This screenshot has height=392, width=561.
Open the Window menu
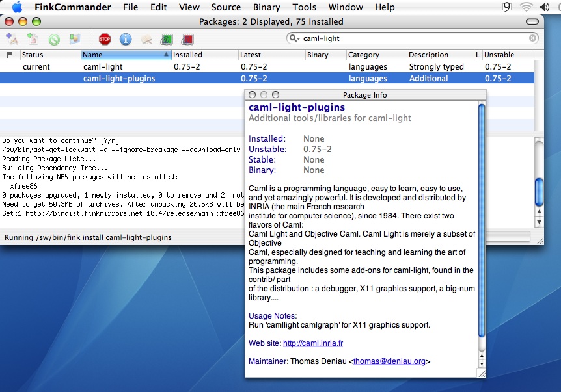point(346,7)
